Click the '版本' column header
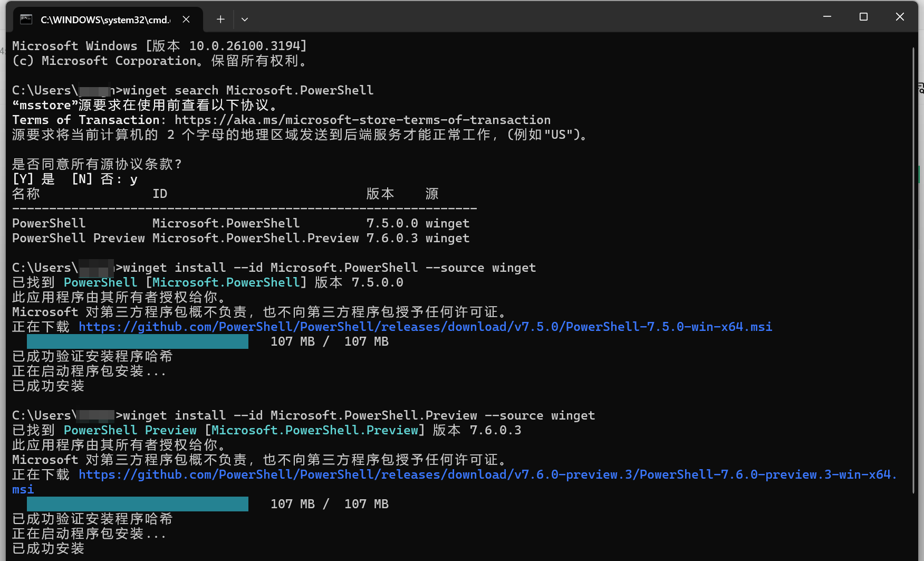Viewport: 924px width, 561px height. [380, 194]
